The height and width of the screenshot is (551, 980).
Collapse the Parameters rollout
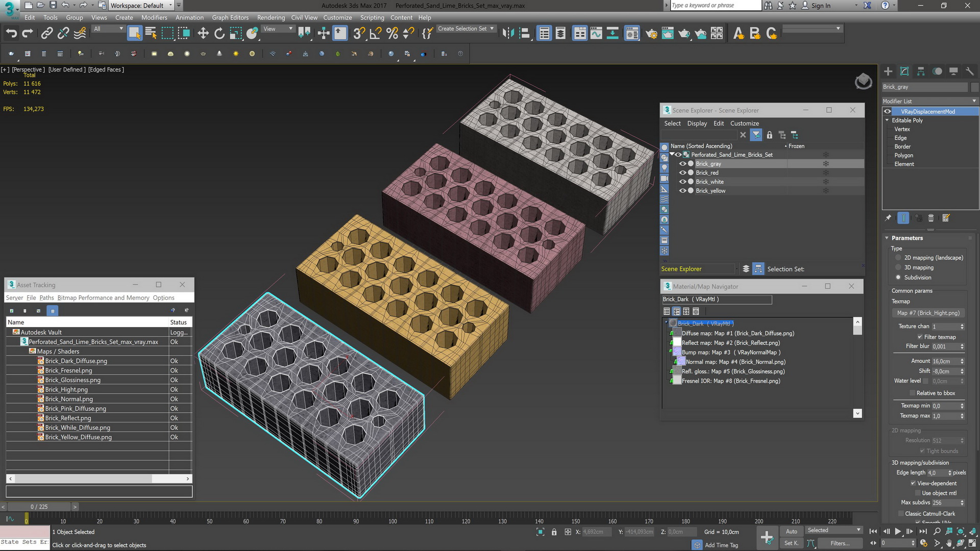tap(887, 238)
